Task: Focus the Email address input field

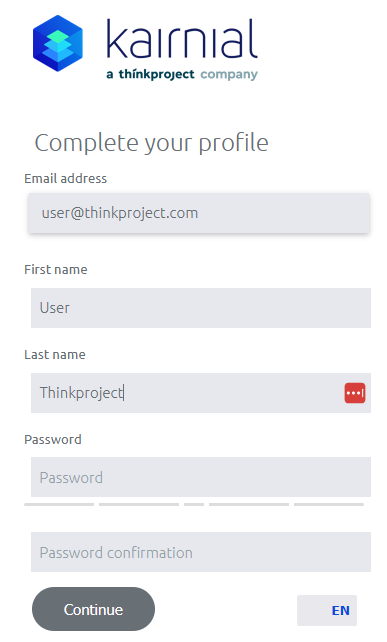Action: tap(199, 213)
